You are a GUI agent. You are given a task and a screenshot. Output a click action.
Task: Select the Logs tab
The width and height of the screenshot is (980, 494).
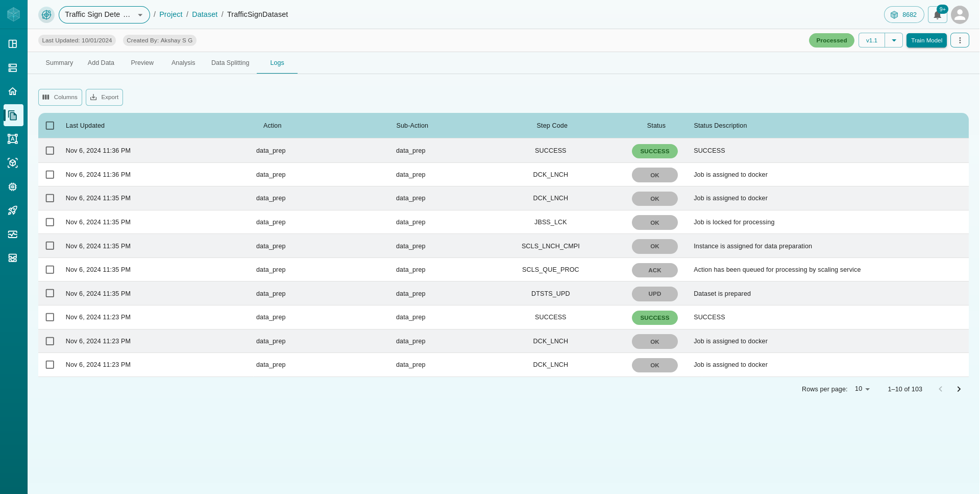[x=277, y=63]
